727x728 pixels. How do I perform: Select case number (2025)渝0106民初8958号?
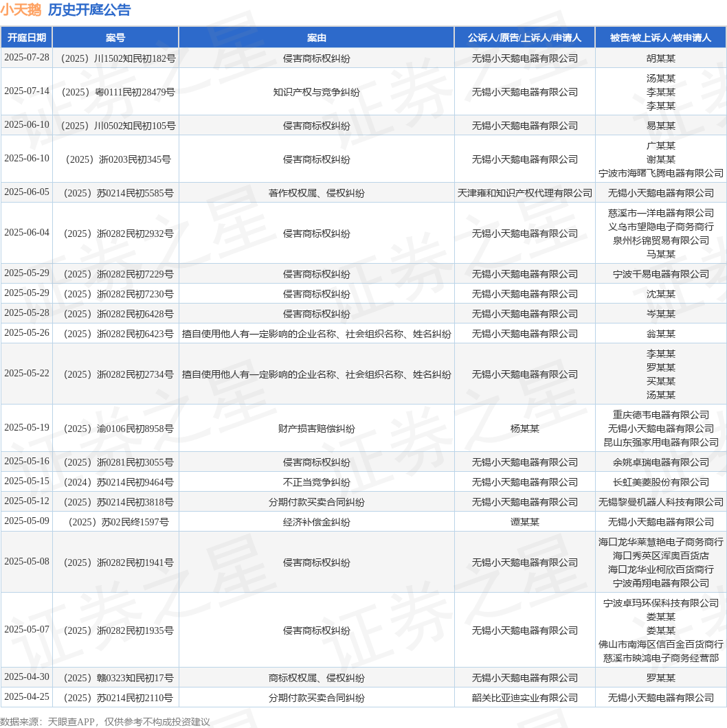pos(118,429)
